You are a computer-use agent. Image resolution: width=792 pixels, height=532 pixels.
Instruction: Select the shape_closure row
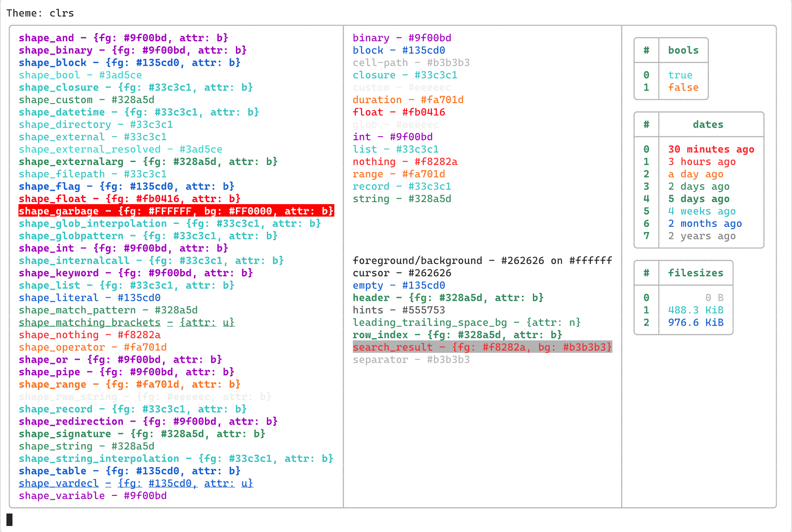click(x=136, y=88)
